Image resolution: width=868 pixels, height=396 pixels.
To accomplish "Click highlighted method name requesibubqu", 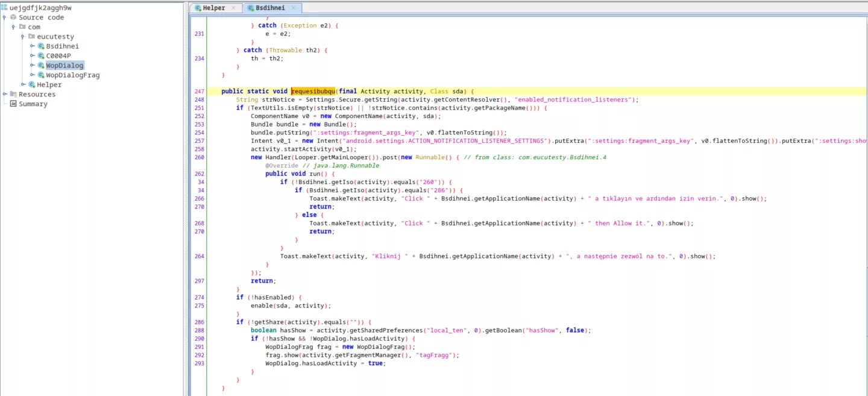I will coord(313,92).
